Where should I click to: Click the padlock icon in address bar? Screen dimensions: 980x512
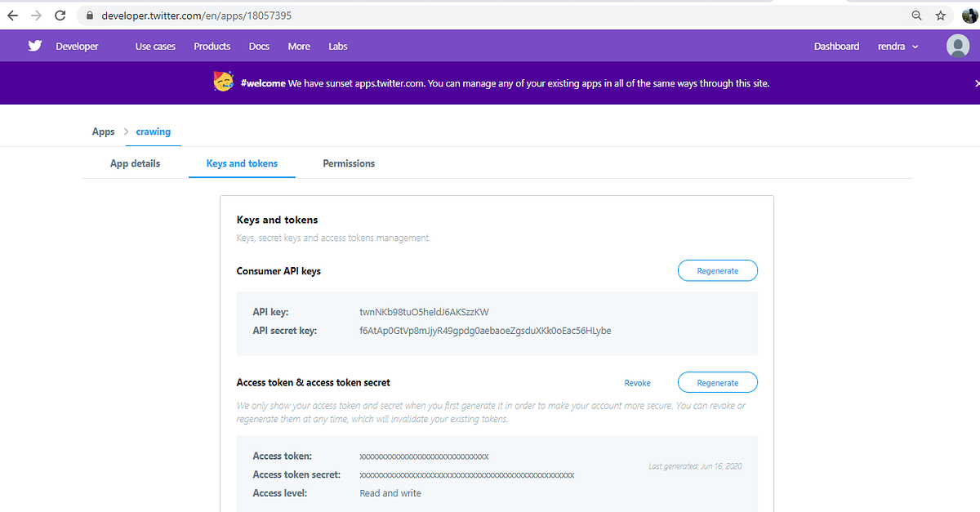coord(88,14)
